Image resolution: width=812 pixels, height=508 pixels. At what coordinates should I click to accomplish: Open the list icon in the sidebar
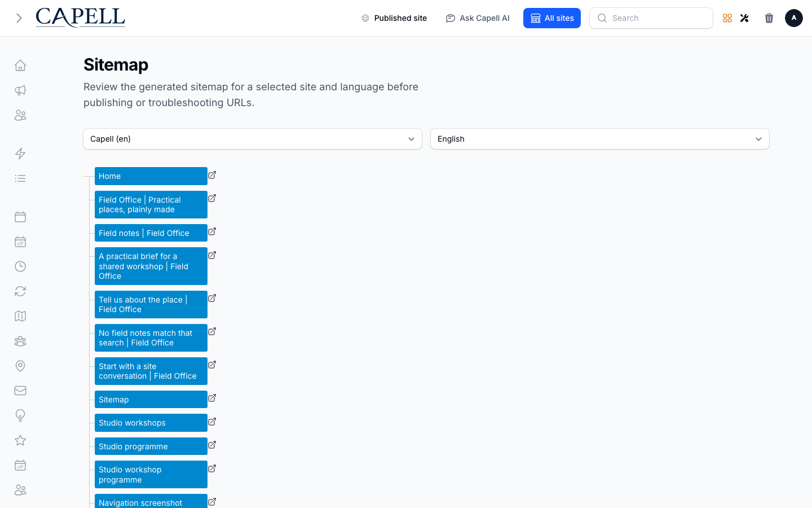(x=20, y=178)
